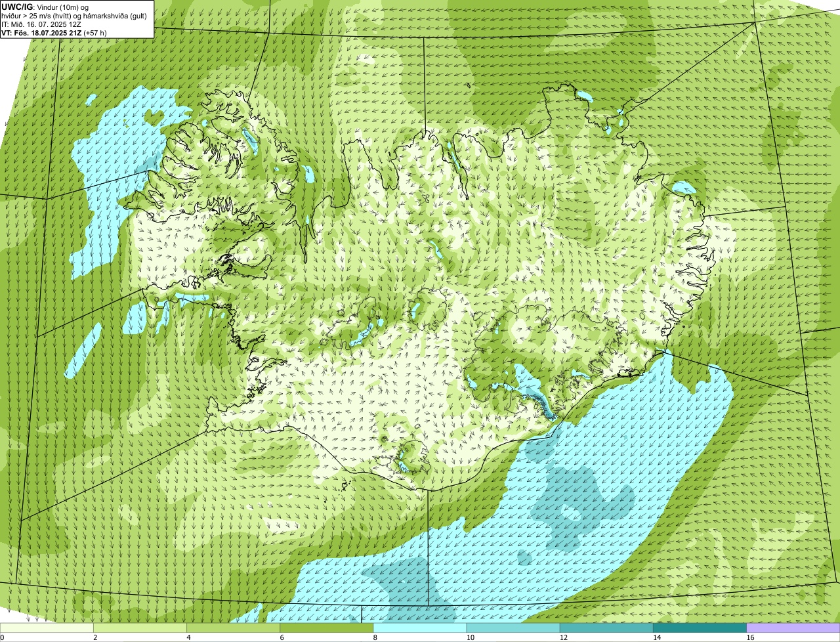Click the "IT: Mið. 16. 07. 2025 12Z" line

pyautogui.click(x=41, y=24)
